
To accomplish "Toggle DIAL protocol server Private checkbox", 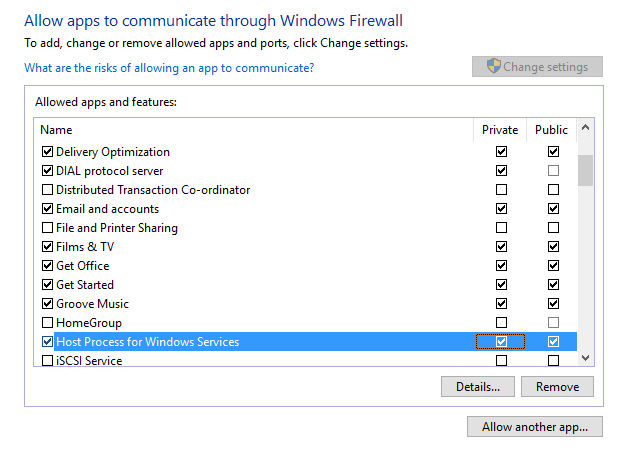I will 501,171.
